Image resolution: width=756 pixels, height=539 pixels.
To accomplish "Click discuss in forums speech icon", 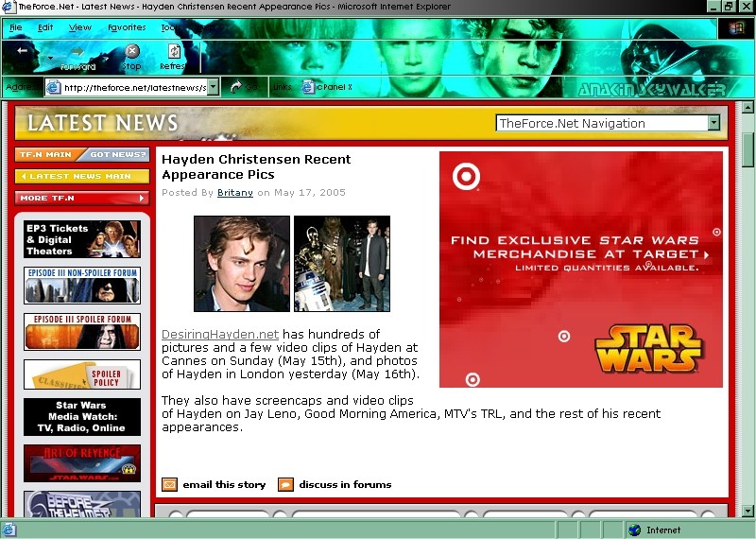I will [x=285, y=484].
